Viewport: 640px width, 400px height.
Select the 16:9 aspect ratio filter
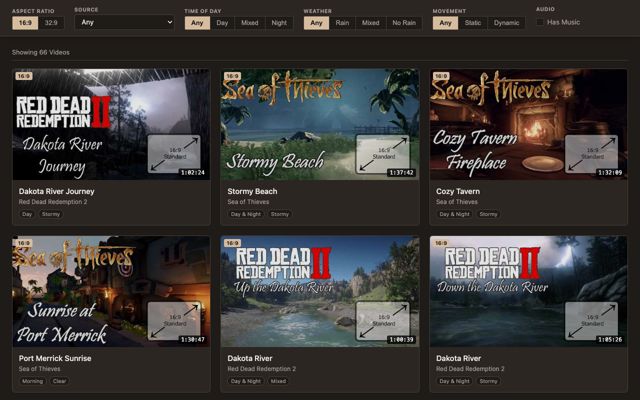(x=25, y=23)
